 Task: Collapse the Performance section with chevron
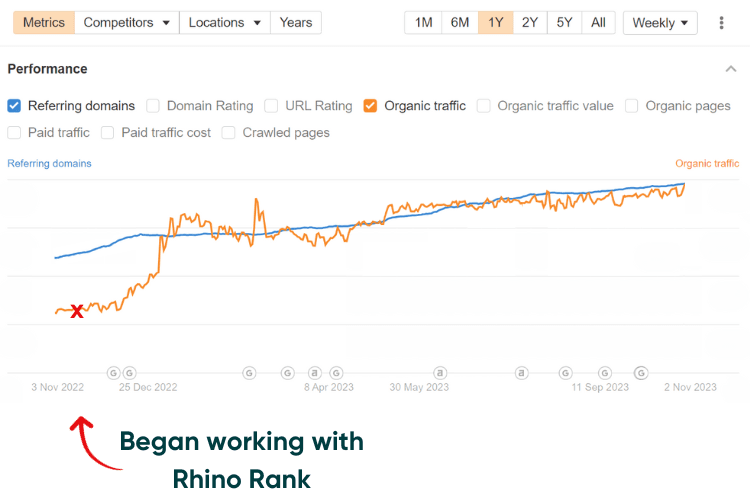click(730, 69)
